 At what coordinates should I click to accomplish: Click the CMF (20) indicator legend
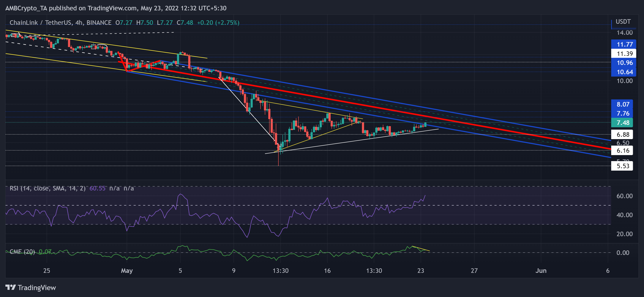click(22, 251)
